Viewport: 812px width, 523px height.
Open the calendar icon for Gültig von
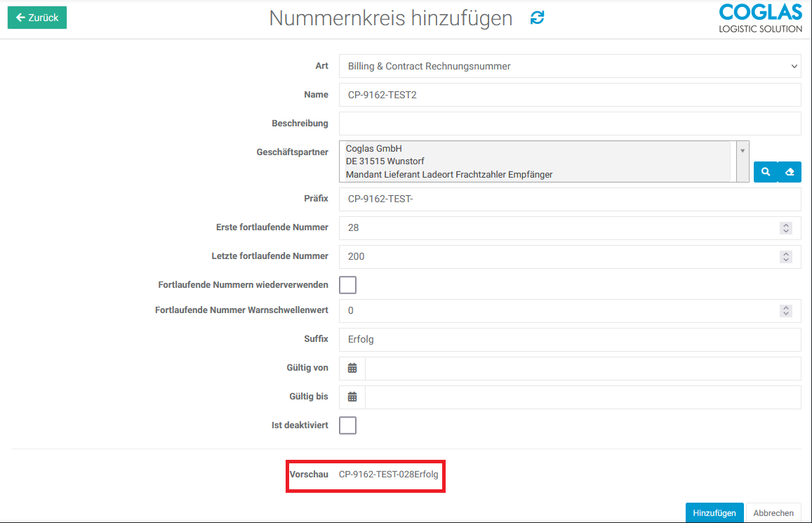(x=352, y=368)
